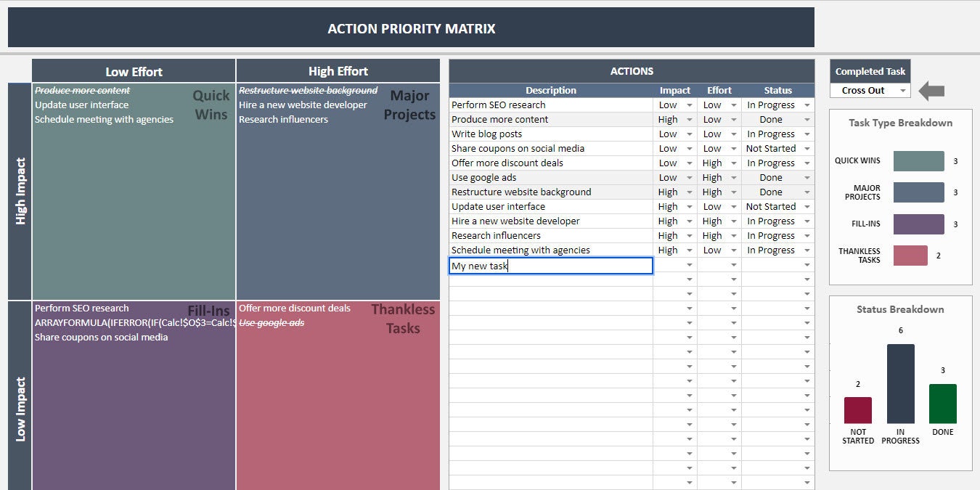Viewport: 980px width, 490px height.
Task: Open the Effort dropdown for Write blog posts
Action: coord(732,134)
